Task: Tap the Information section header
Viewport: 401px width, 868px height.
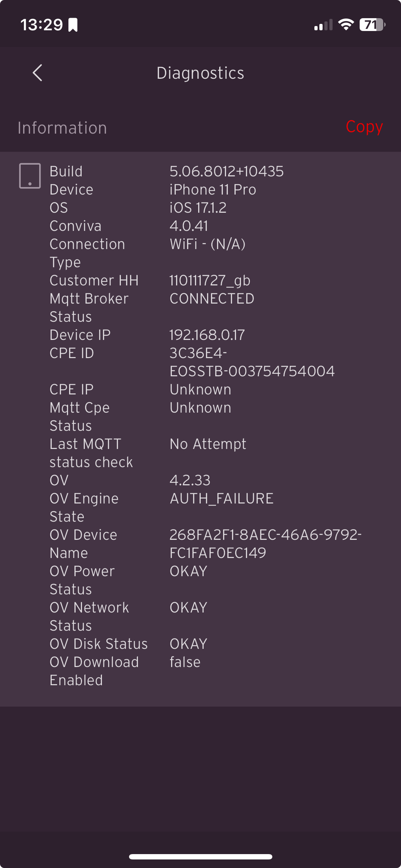Action: click(x=62, y=128)
